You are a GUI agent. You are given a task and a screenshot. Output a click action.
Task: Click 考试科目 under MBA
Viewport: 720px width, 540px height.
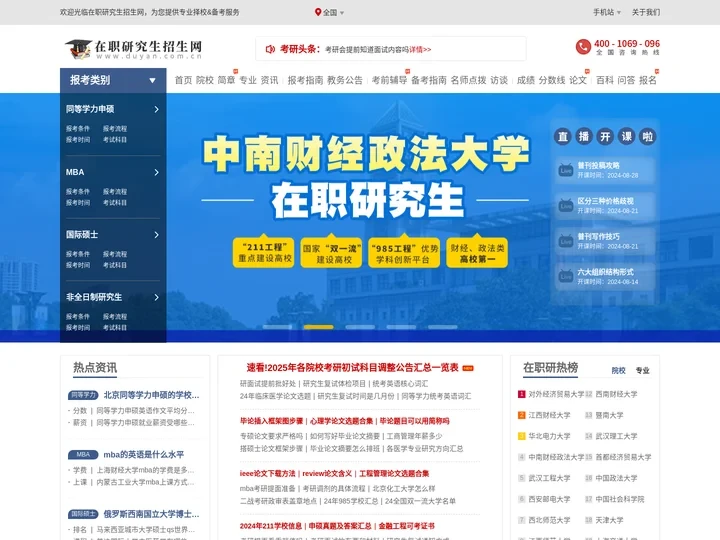[x=115, y=202]
